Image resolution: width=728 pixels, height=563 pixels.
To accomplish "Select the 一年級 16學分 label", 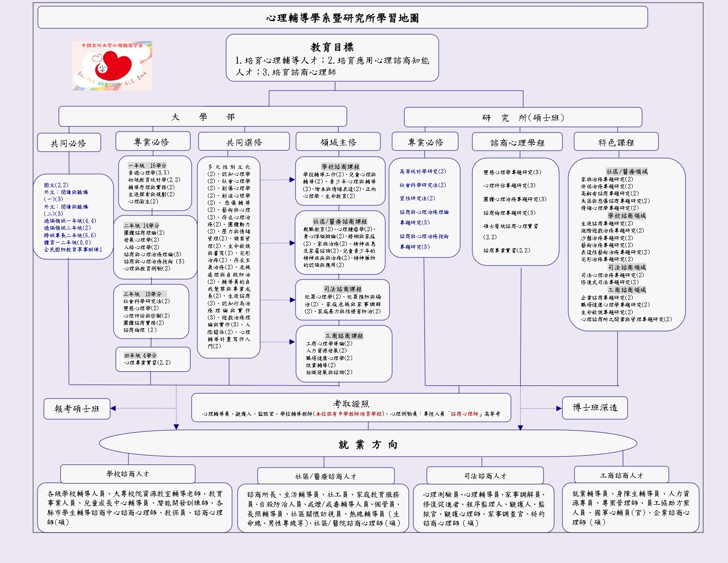I will click(147, 166).
